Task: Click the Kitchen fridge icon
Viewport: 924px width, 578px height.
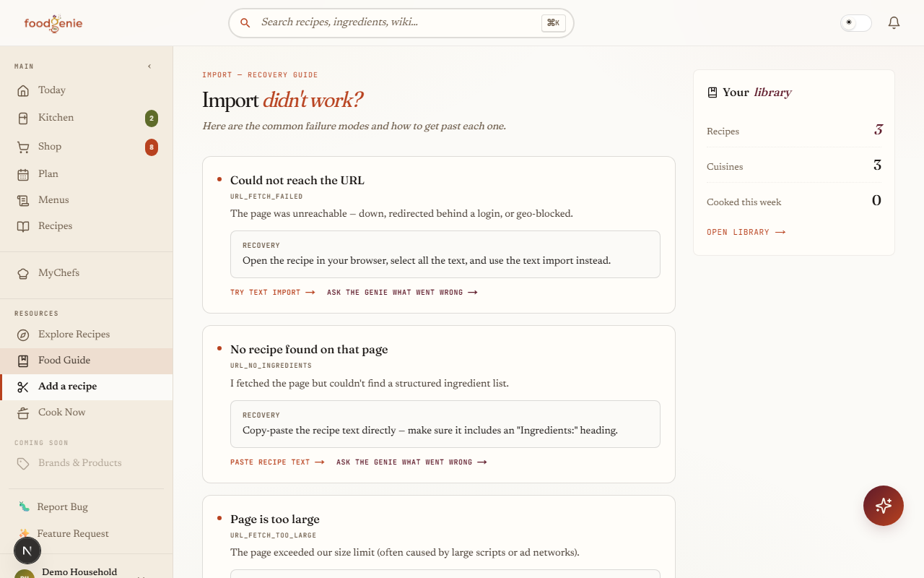Action: [x=23, y=118]
